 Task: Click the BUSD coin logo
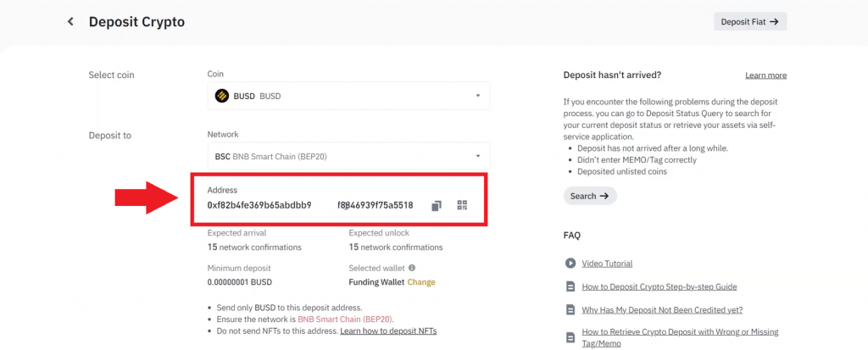click(222, 96)
